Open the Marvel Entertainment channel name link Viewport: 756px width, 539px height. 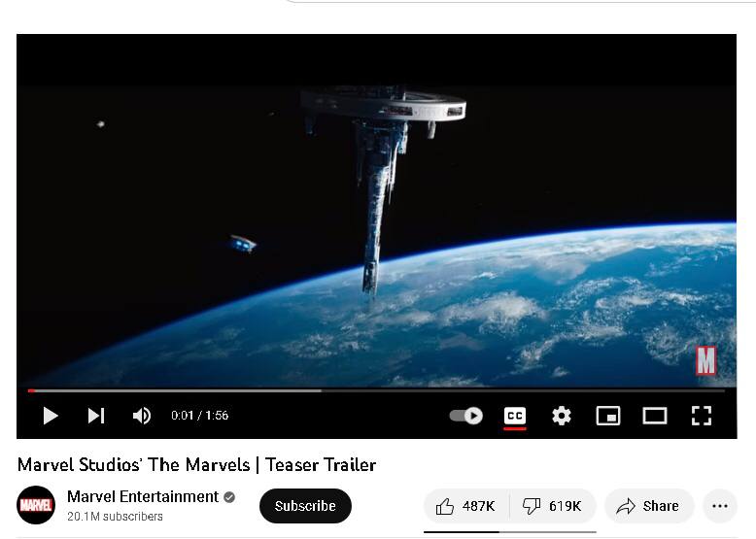click(143, 496)
